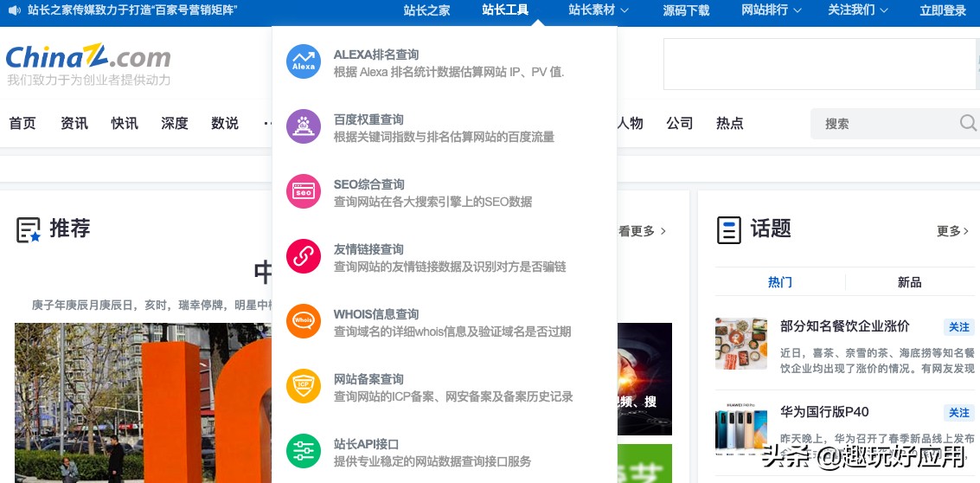Image resolution: width=980 pixels, height=483 pixels.
Task: Click the Huawei P40 phones thumbnail
Action: (x=741, y=428)
